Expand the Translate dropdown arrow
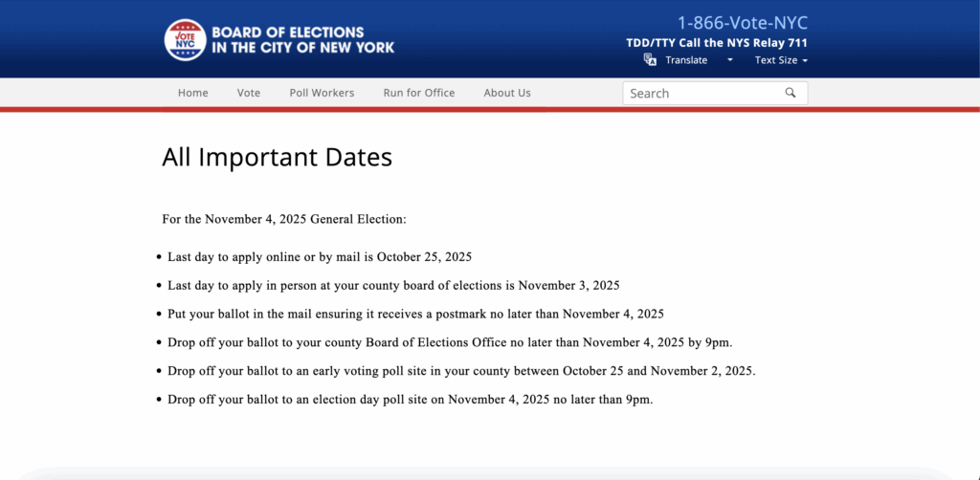Image resolution: width=980 pixels, height=480 pixels. click(729, 60)
